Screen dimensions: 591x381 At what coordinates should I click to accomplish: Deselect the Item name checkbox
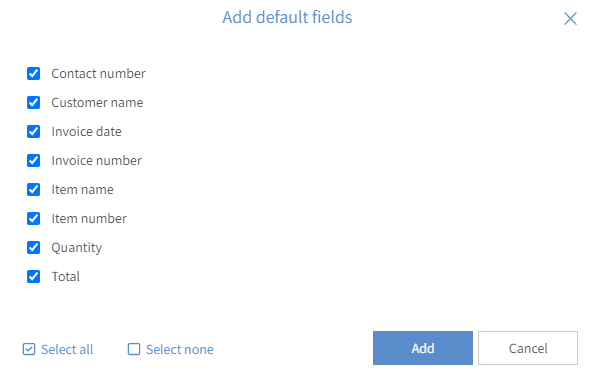34,190
